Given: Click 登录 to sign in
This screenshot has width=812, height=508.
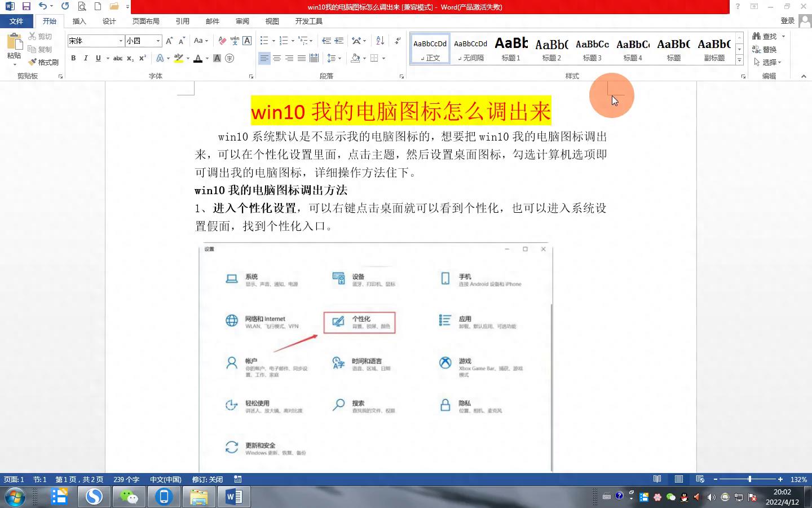Looking at the screenshot, I should [x=789, y=20].
